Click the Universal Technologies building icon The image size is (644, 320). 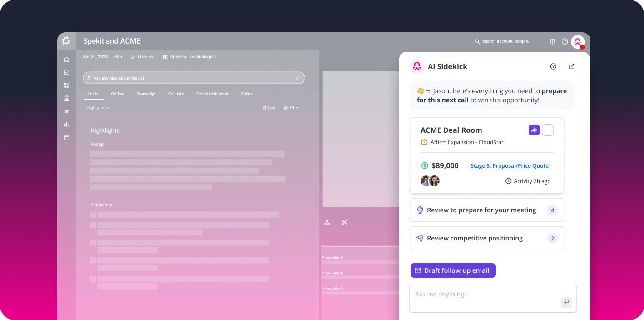pos(166,57)
